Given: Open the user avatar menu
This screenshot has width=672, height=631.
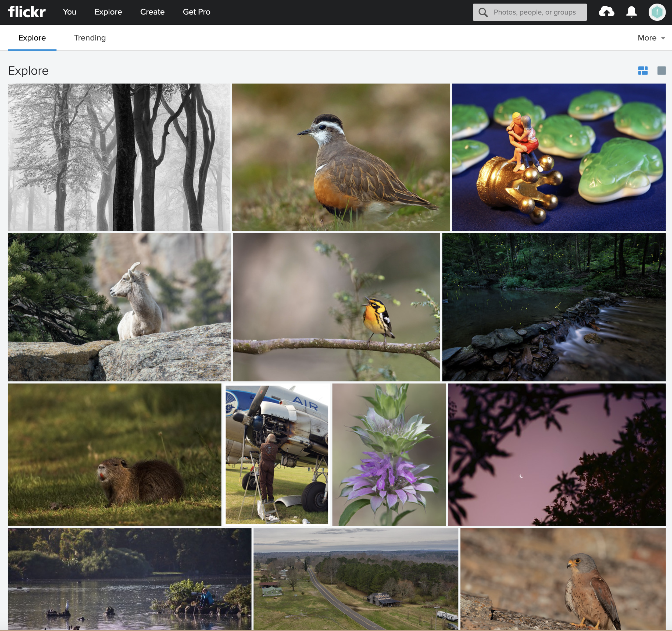Looking at the screenshot, I should (656, 12).
